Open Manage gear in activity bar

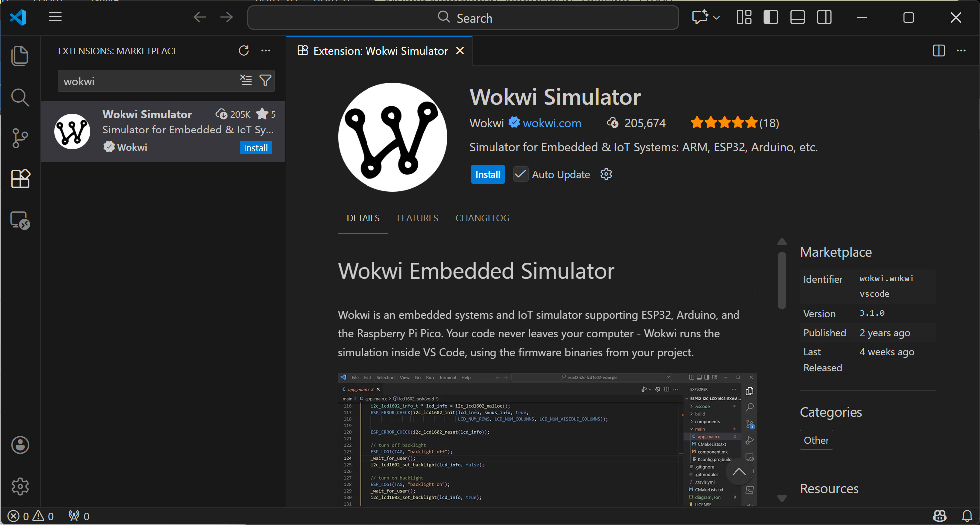pos(20,486)
